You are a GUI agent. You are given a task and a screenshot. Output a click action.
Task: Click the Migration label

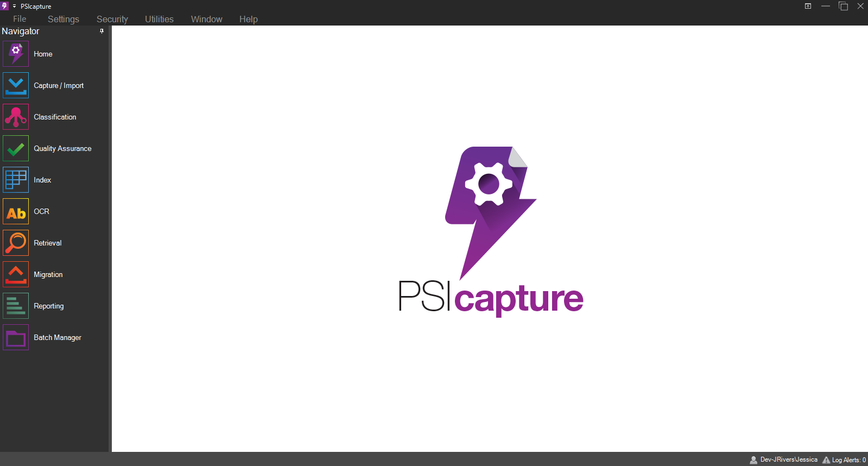tap(48, 274)
